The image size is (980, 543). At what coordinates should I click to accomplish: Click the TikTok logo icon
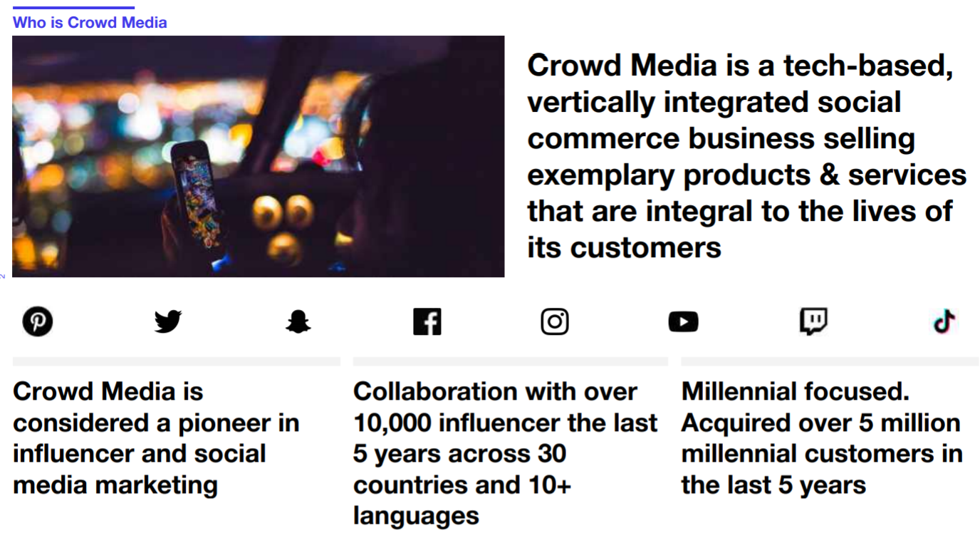point(944,322)
